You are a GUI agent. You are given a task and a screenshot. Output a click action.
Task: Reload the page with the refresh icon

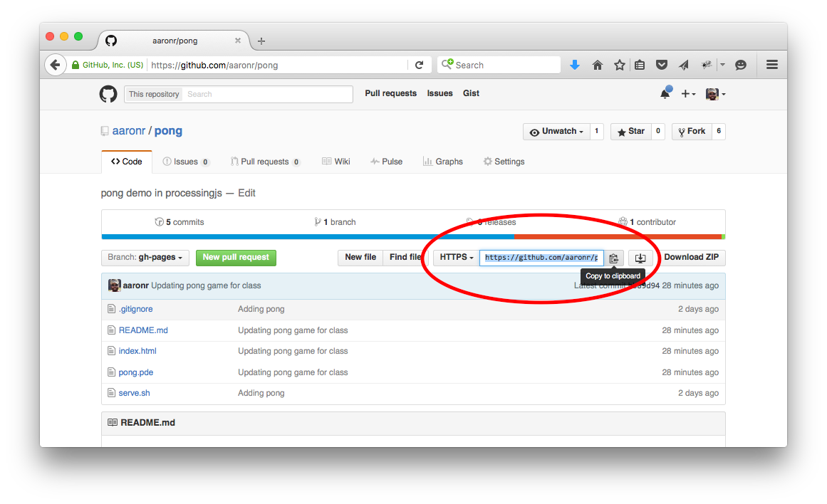pos(420,65)
